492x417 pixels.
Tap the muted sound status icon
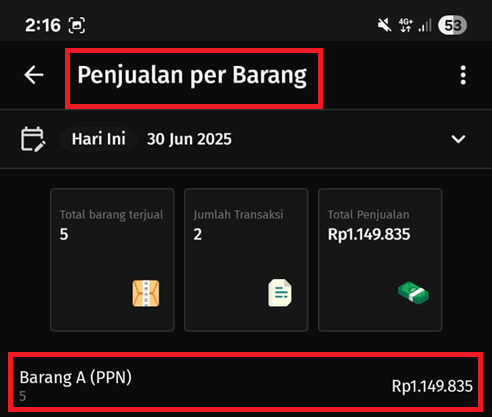pos(384,25)
